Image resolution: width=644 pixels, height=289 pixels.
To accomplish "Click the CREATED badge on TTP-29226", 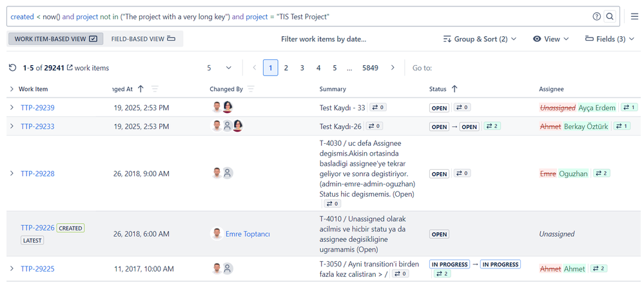I will coord(71,228).
